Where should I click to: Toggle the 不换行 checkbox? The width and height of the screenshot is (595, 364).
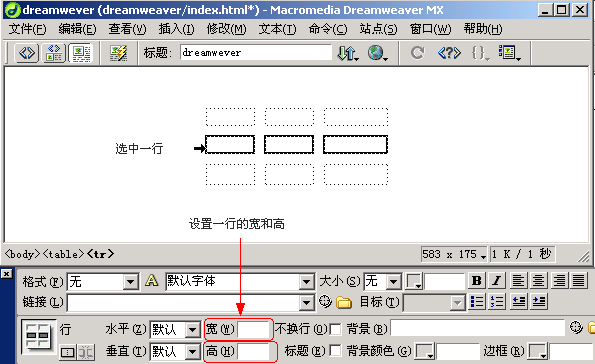pos(335,329)
